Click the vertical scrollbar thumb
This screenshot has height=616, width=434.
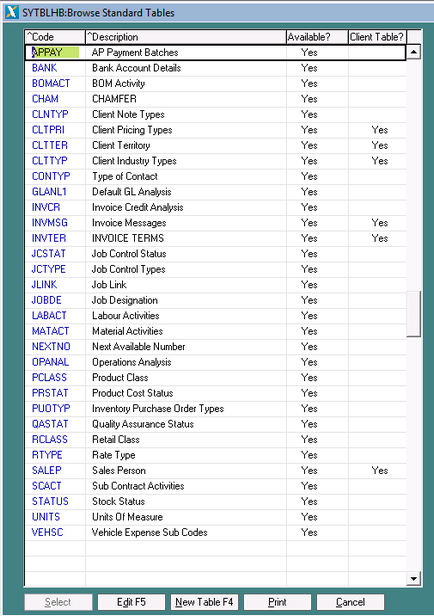click(x=414, y=314)
